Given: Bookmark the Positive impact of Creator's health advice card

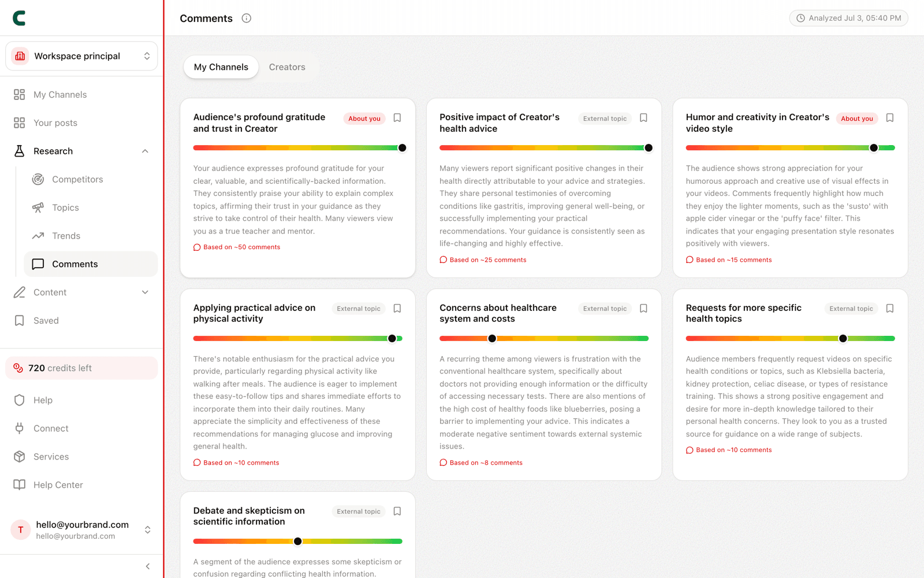Looking at the screenshot, I should (643, 118).
